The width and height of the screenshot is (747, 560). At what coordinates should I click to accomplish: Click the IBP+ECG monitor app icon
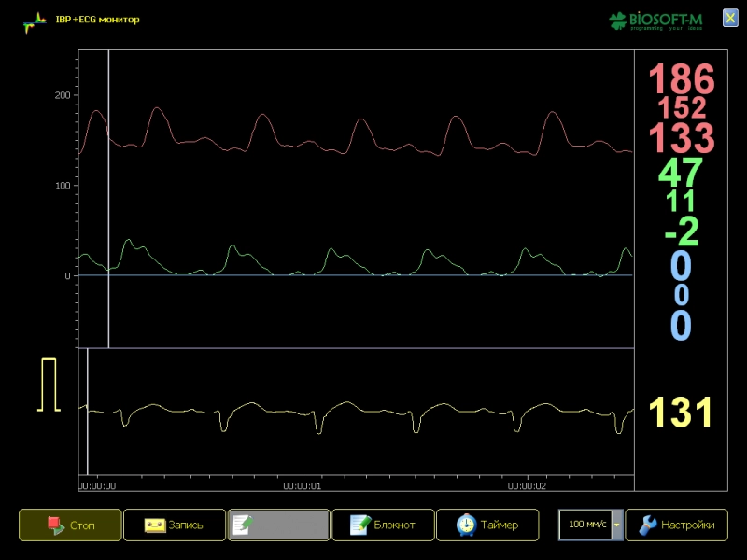(x=34, y=21)
